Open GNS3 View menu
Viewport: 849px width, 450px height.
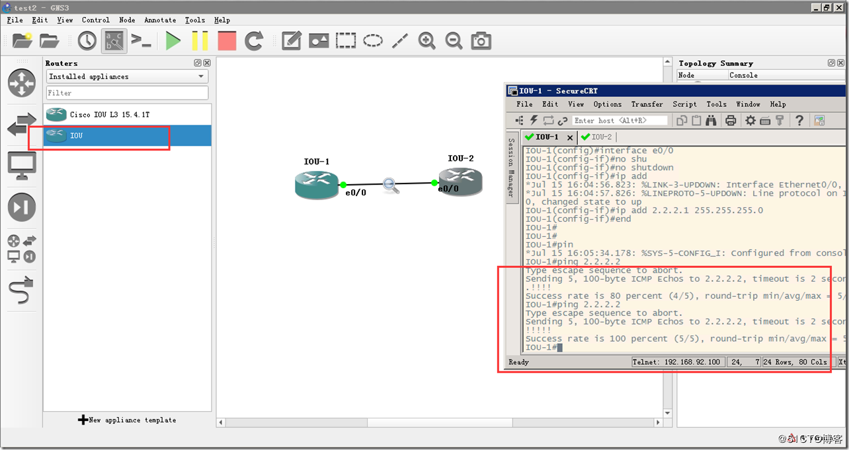[x=64, y=20]
